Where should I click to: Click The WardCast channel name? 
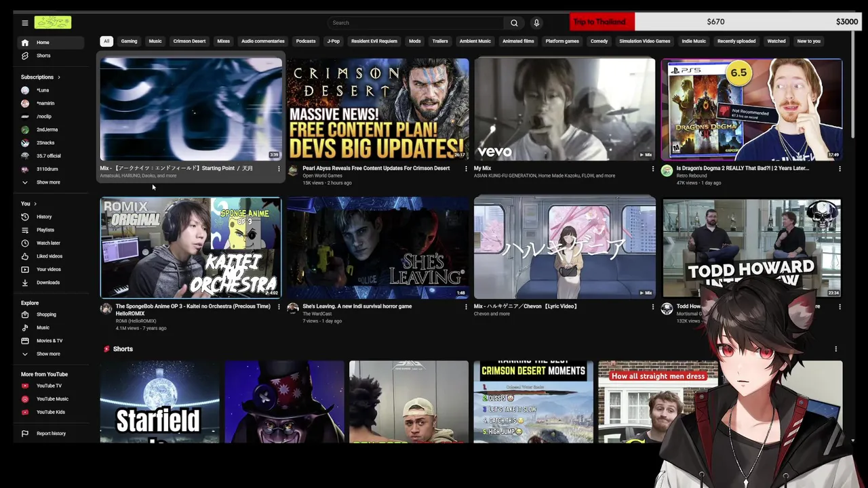coord(317,314)
